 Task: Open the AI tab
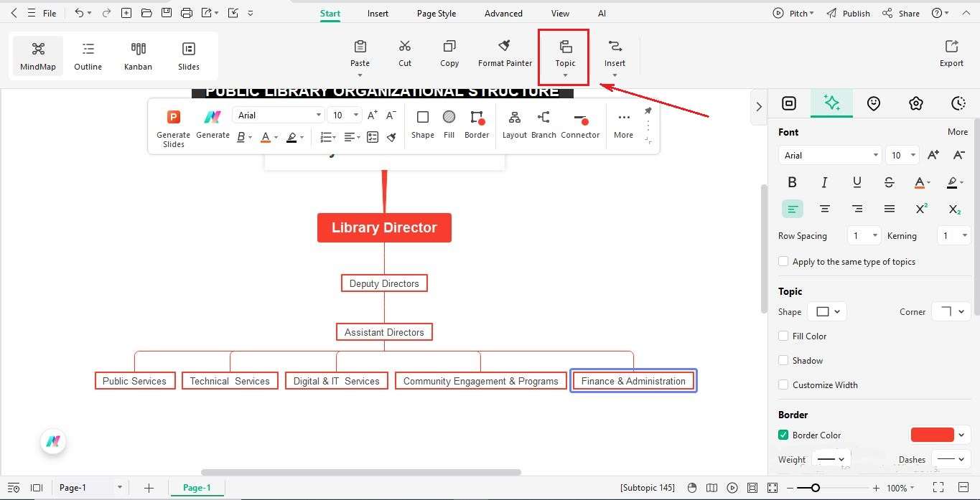click(602, 14)
